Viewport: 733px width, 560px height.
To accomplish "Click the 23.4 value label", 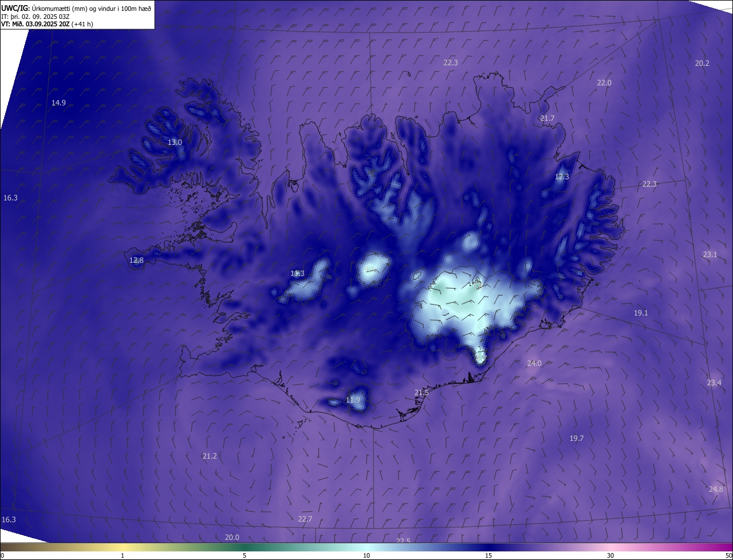I will 714,382.
